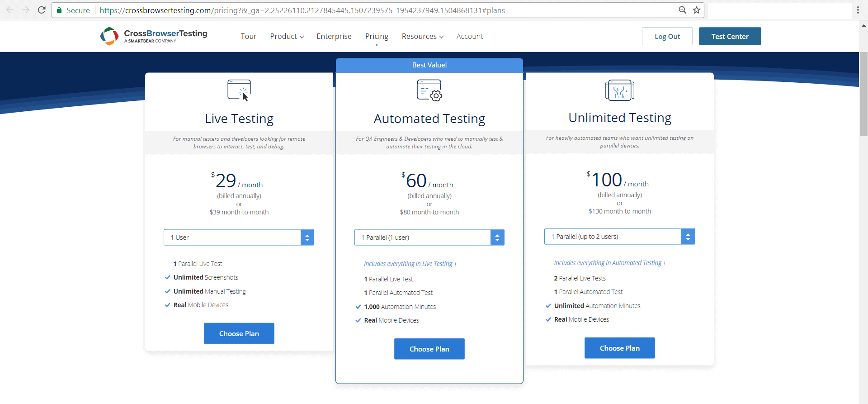Click the checkmark beside 1,000 Automation Minutes

(x=359, y=307)
